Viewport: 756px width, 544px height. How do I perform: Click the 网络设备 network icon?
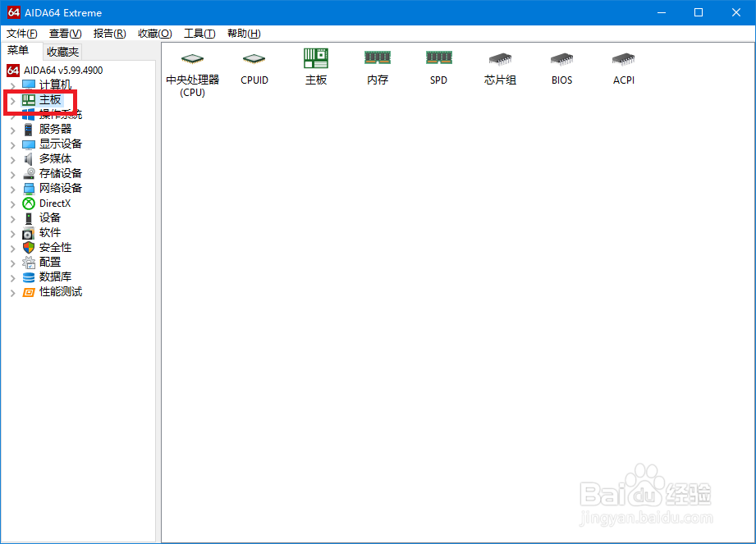coord(29,189)
